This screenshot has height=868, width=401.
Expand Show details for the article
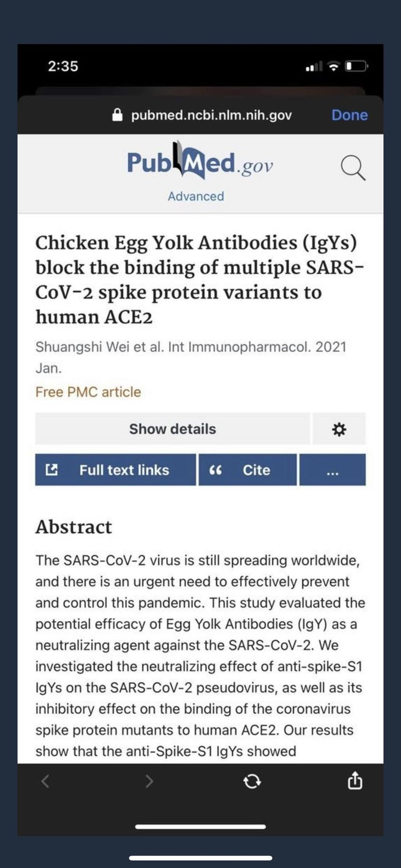point(172,429)
